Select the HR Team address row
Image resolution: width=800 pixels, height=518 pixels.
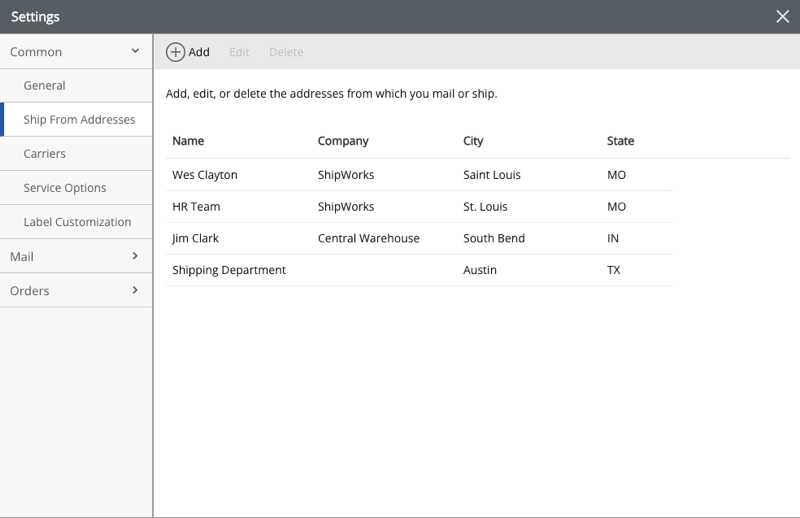tap(419, 207)
